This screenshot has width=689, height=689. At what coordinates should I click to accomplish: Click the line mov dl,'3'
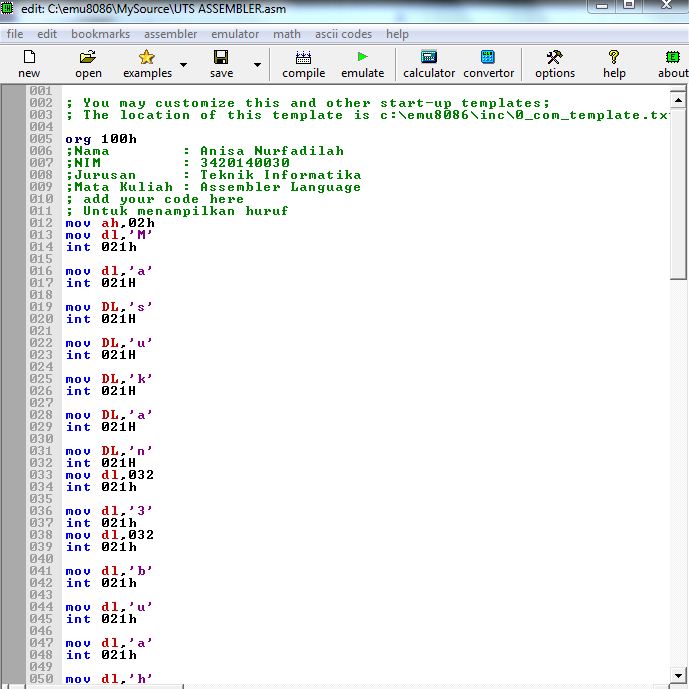(109, 511)
